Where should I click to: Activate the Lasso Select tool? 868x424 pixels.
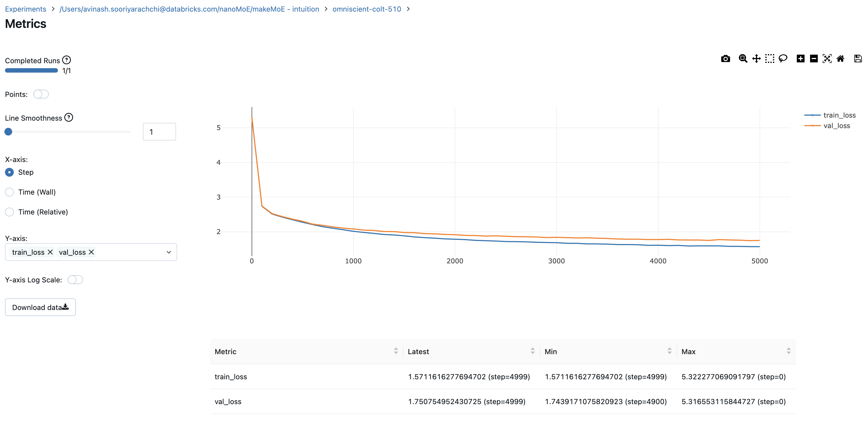783,59
